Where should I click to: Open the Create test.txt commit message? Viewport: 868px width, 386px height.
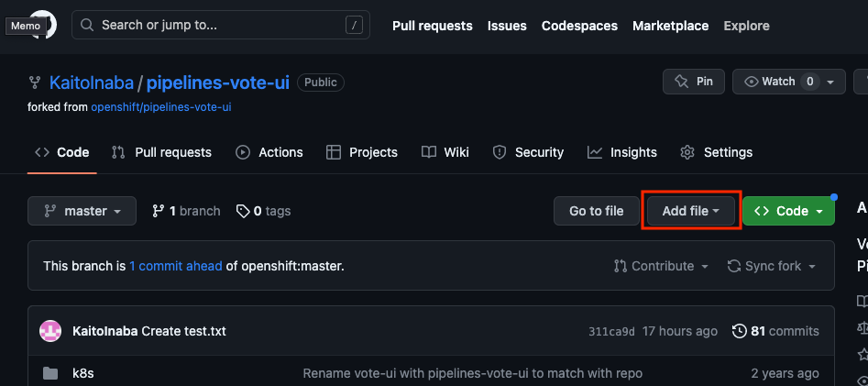(184, 332)
